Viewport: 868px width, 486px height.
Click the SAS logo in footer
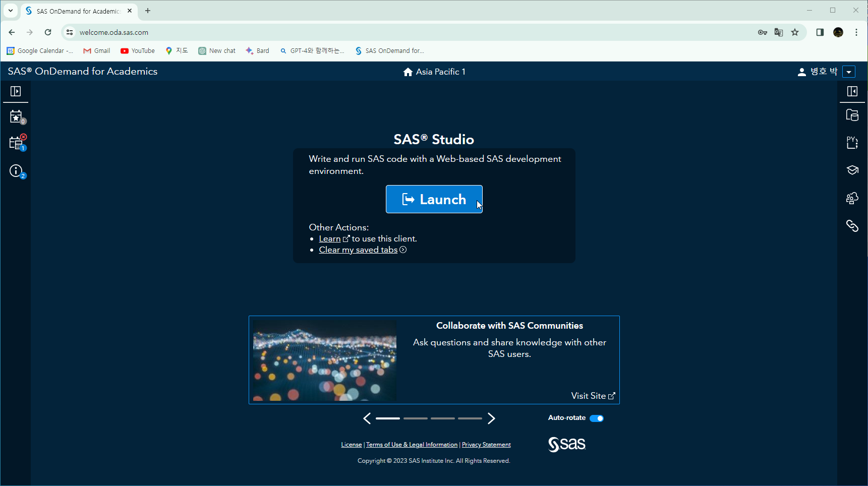[x=567, y=444]
